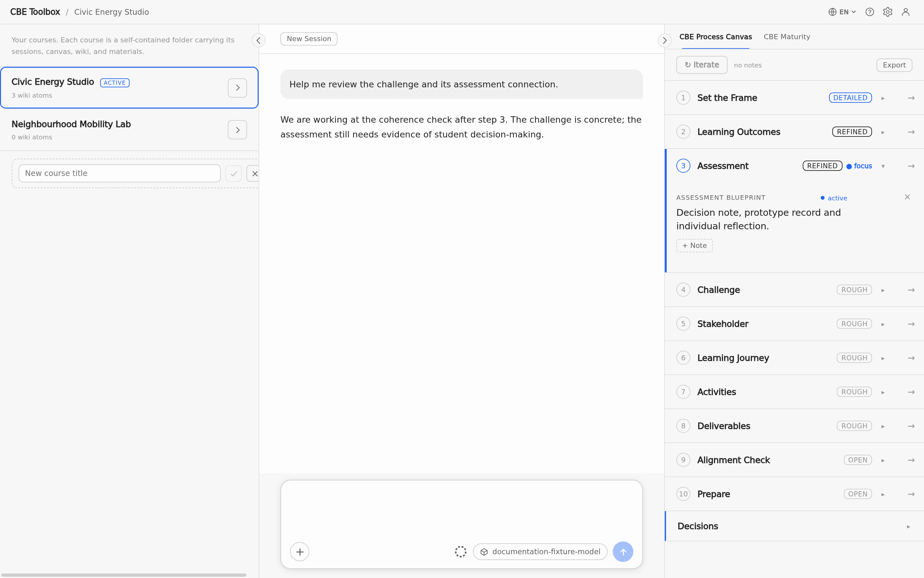Screen dimensions: 924x578
Task: Expand the Deliverables section triangle
Action: point(883,426)
